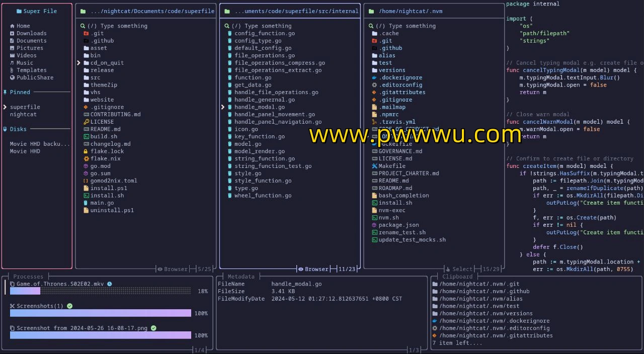The width and height of the screenshot is (644, 354).
Task: Click the Downloads icon in the sidebar
Action: pos(12,33)
